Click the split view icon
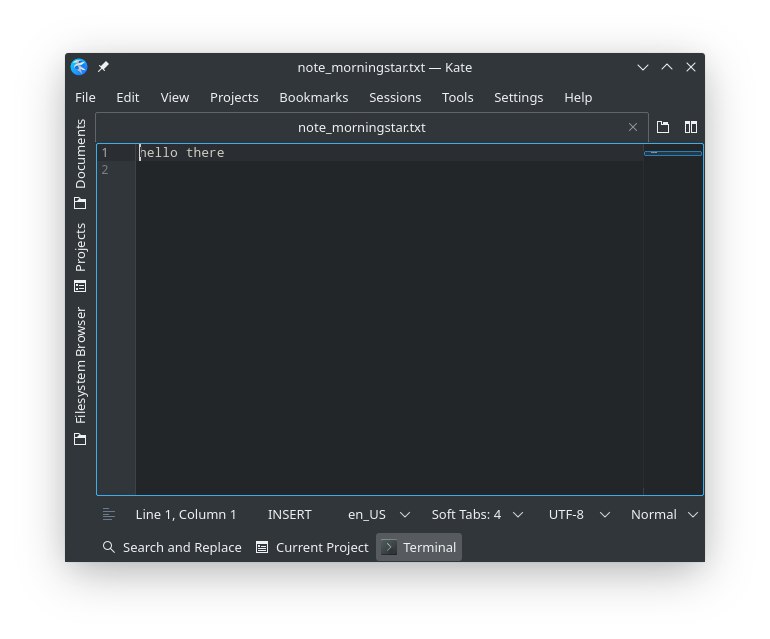 690,127
